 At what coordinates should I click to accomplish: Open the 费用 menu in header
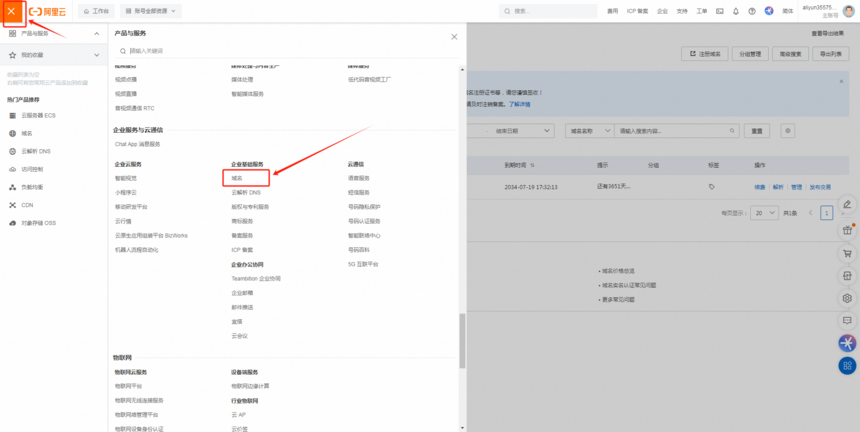coord(613,11)
